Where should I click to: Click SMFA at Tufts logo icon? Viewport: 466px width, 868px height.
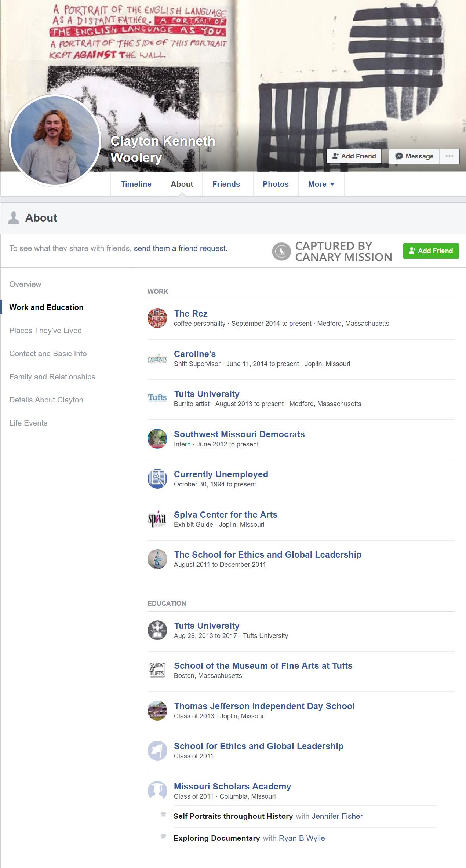(157, 670)
